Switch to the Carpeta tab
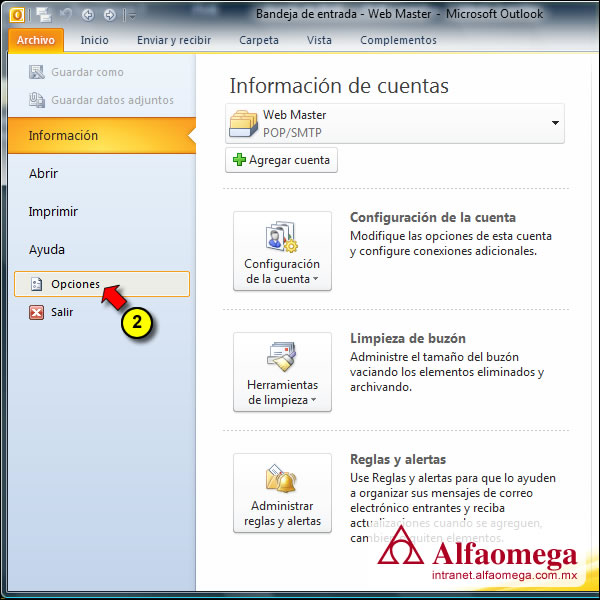 (259, 40)
